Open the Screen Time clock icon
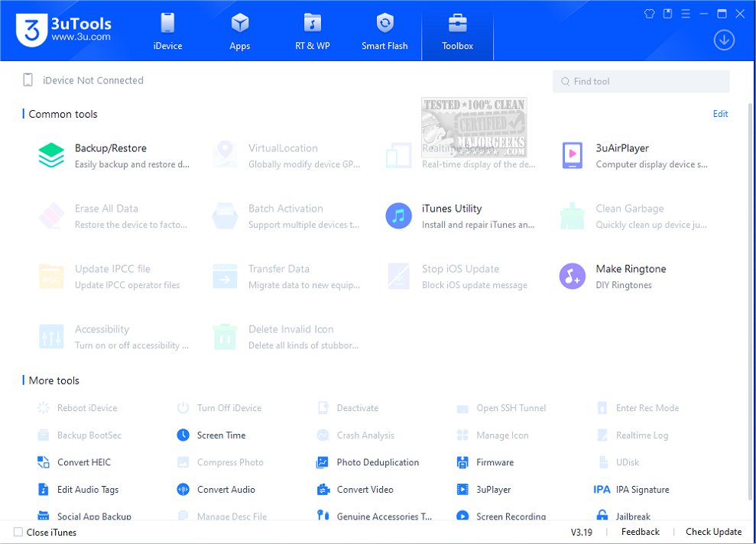The height and width of the screenshot is (544, 756). click(183, 436)
